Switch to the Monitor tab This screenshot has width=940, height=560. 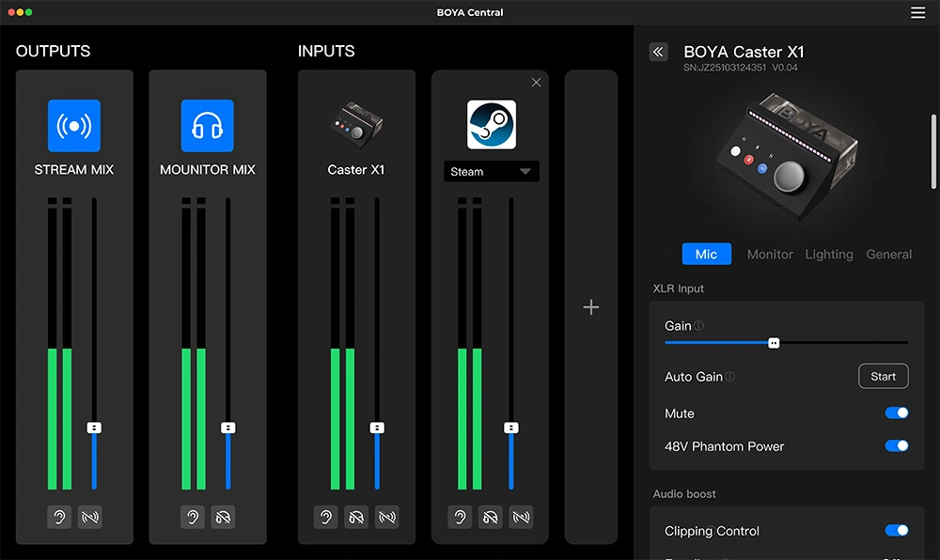[x=770, y=254]
